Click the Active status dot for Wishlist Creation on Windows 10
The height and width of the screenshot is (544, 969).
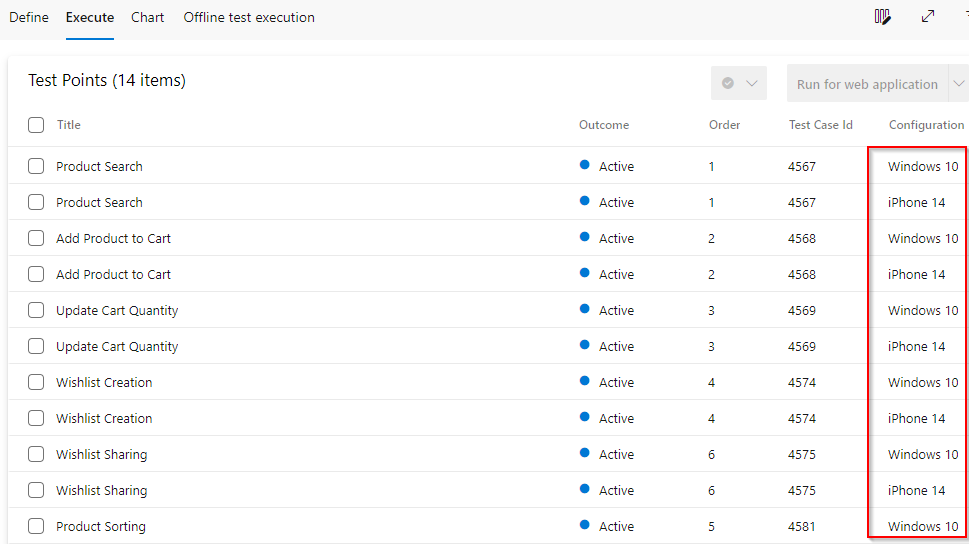click(585, 381)
